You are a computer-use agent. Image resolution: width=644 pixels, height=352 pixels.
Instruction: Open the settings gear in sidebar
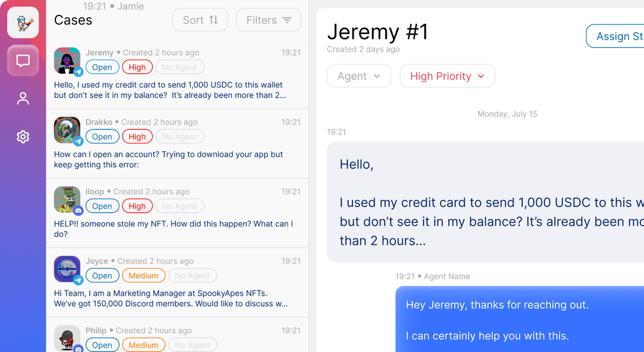(23, 137)
